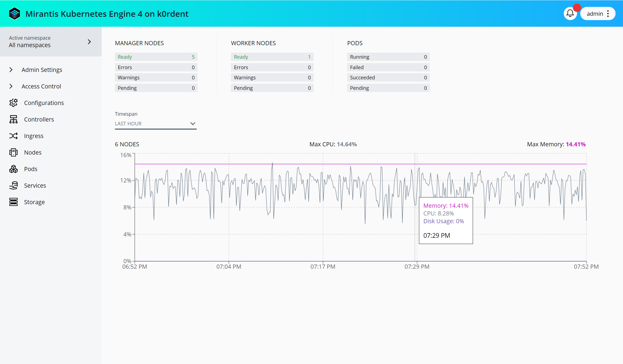This screenshot has width=623, height=364.
Task: Click the Nodes sidebar icon
Action: [x=13, y=152]
